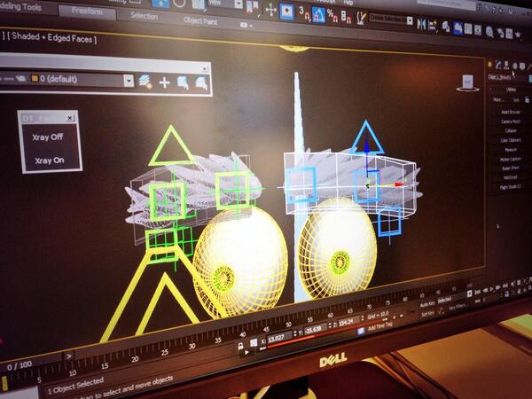Viewport: 532px width, 399px height.
Task: Click the X coordinate field
Action: tap(278, 338)
